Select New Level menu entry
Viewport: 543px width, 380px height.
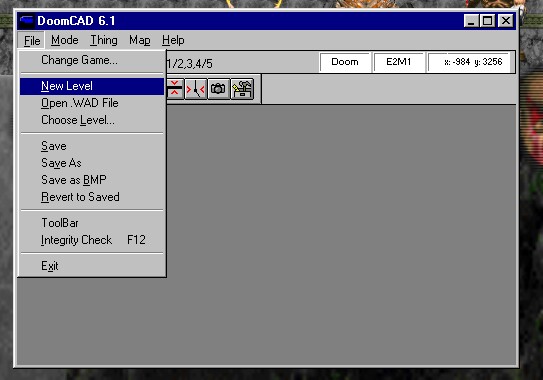tap(92, 86)
